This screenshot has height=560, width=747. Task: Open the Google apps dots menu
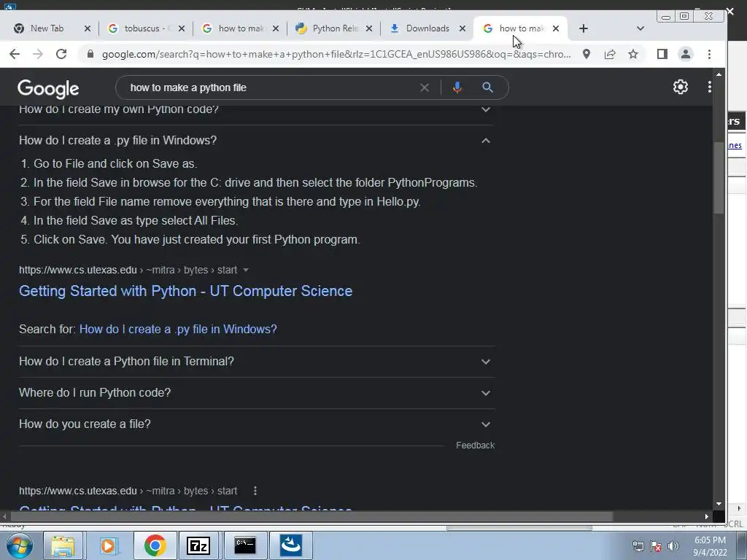(x=709, y=87)
